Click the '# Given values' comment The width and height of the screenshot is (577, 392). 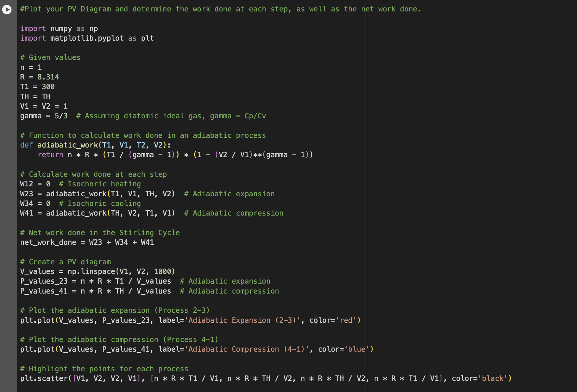50,58
